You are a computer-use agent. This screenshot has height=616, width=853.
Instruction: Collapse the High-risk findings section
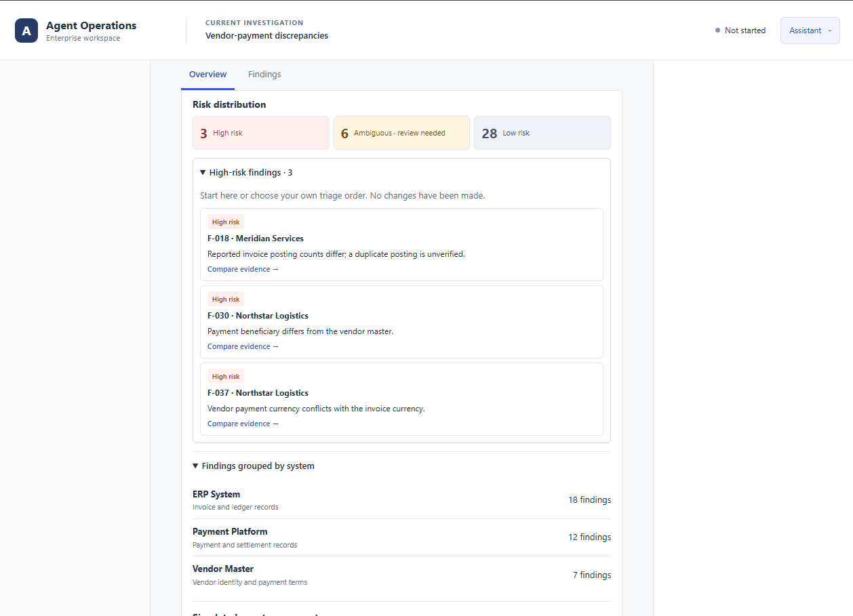(x=246, y=173)
